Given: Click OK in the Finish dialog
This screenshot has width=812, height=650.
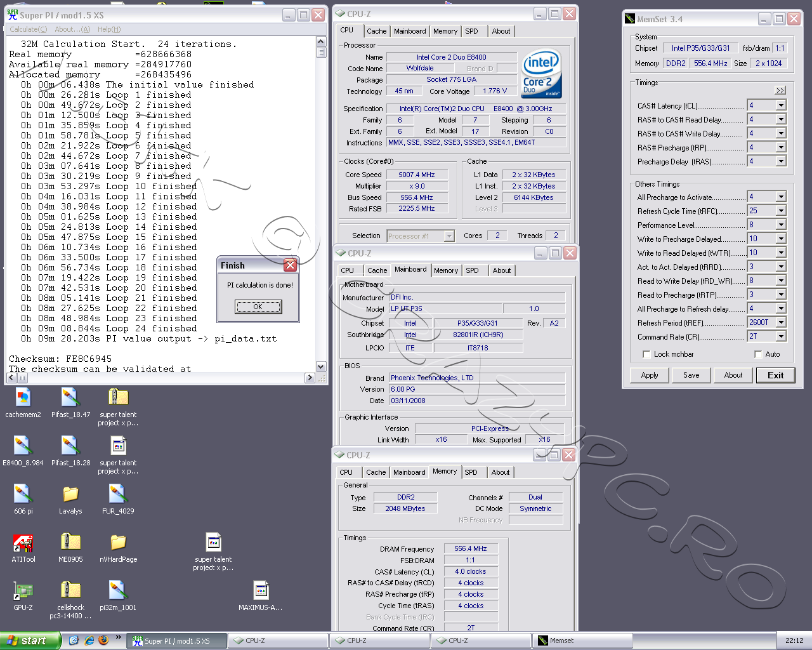Looking at the screenshot, I should point(258,307).
